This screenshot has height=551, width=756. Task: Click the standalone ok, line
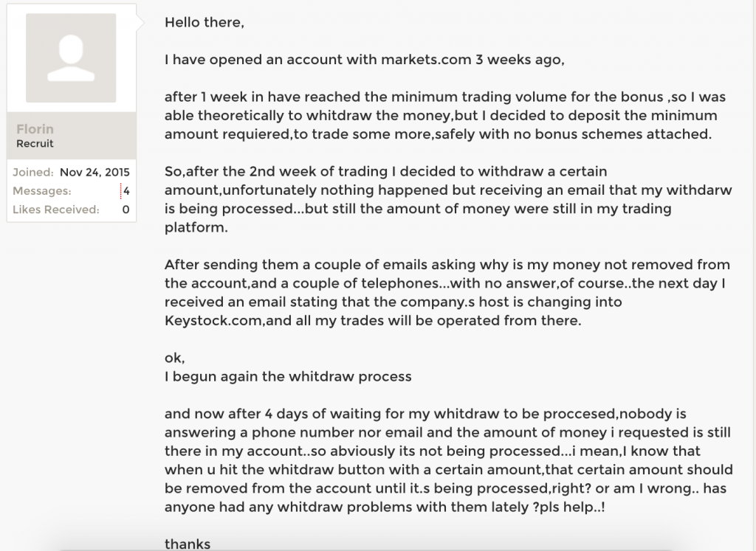(174, 358)
